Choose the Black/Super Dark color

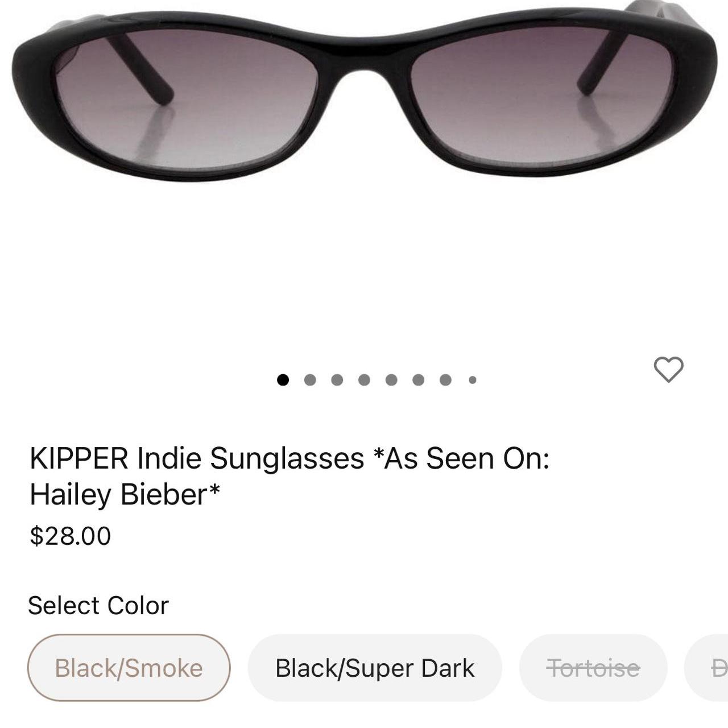tap(375, 669)
